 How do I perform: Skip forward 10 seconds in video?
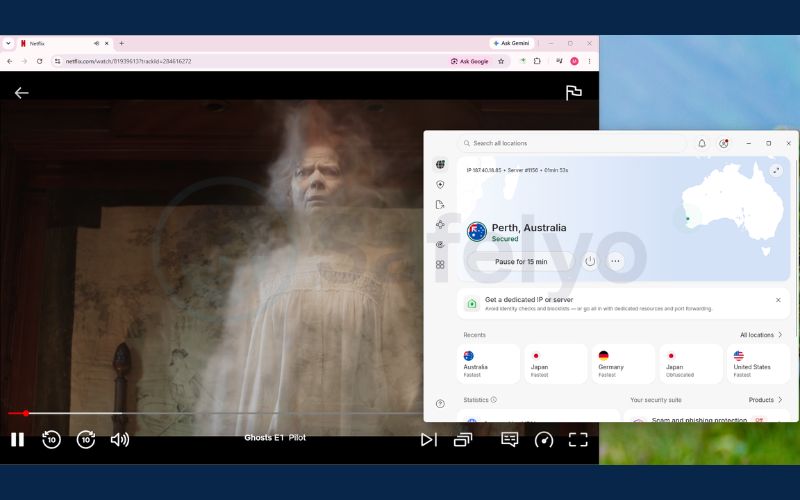click(x=86, y=439)
